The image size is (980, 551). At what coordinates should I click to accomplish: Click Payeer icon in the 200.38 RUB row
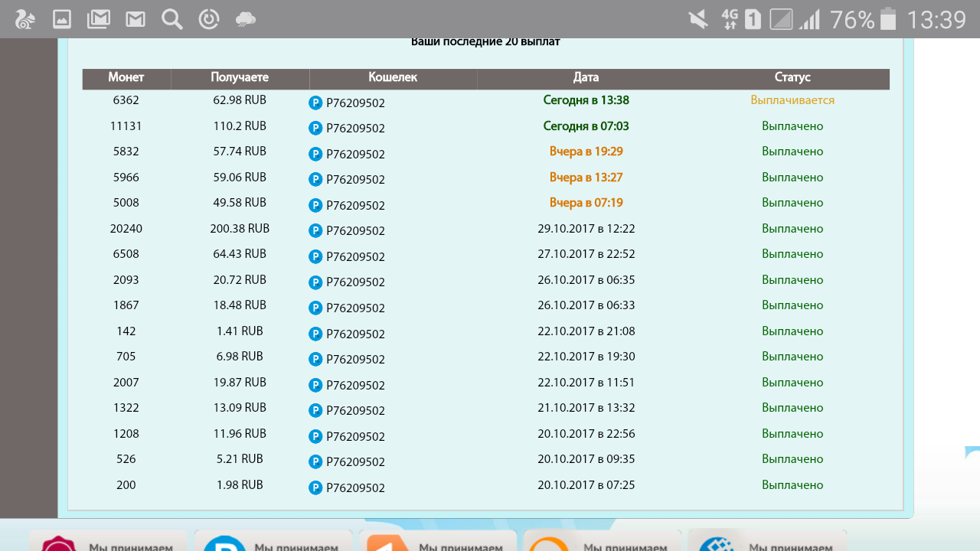315,230
